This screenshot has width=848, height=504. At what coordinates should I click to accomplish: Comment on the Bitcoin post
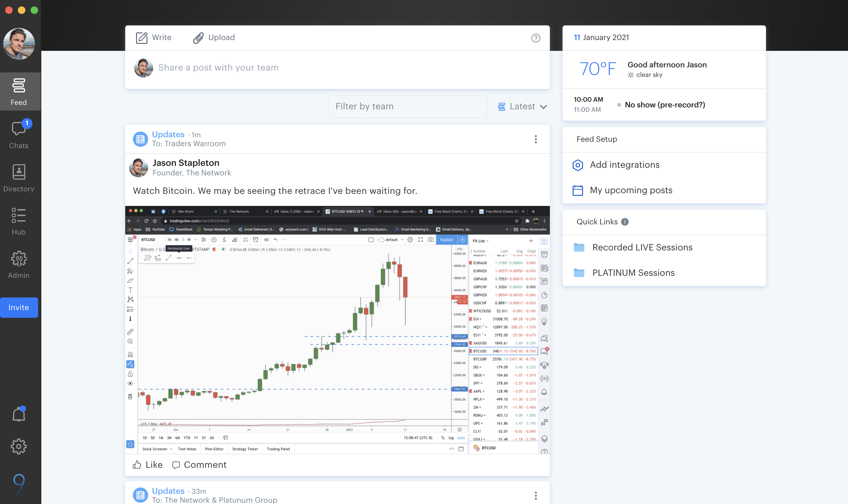point(199,464)
